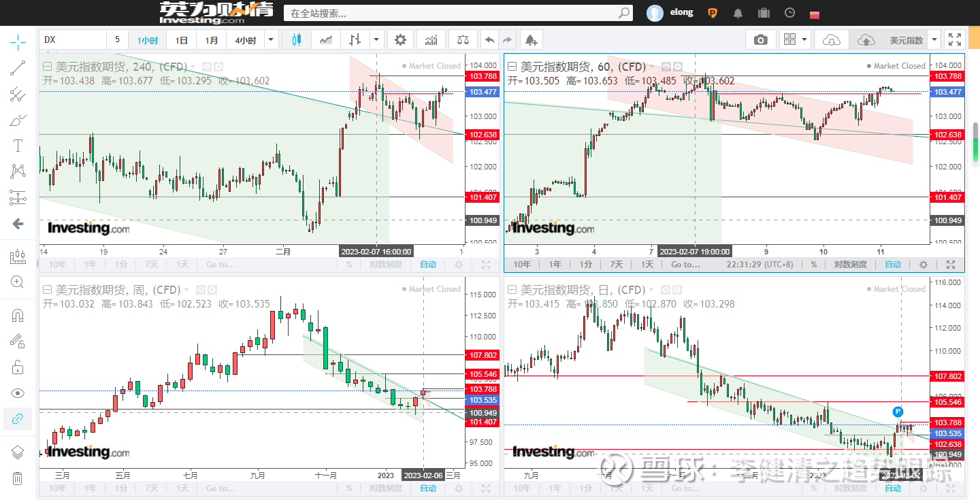Load saved chart from cloud
Image resolution: width=980 pixels, height=500 pixels.
pyautogui.click(x=832, y=40)
